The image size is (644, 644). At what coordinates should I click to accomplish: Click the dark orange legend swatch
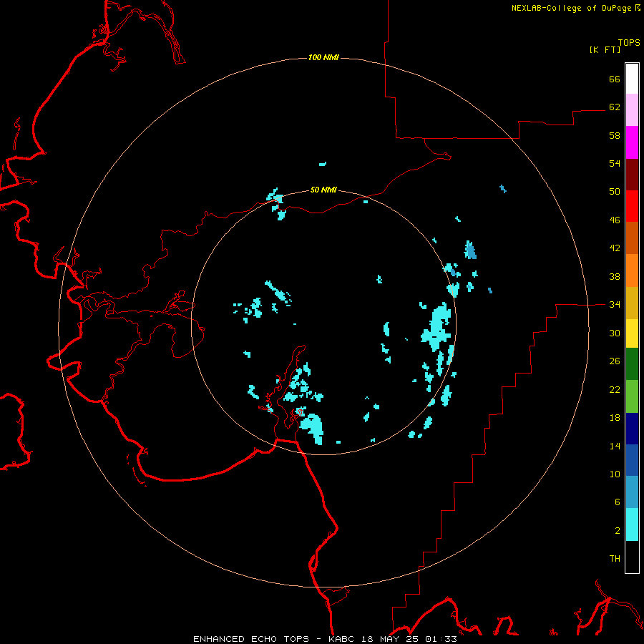tap(632, 238)
